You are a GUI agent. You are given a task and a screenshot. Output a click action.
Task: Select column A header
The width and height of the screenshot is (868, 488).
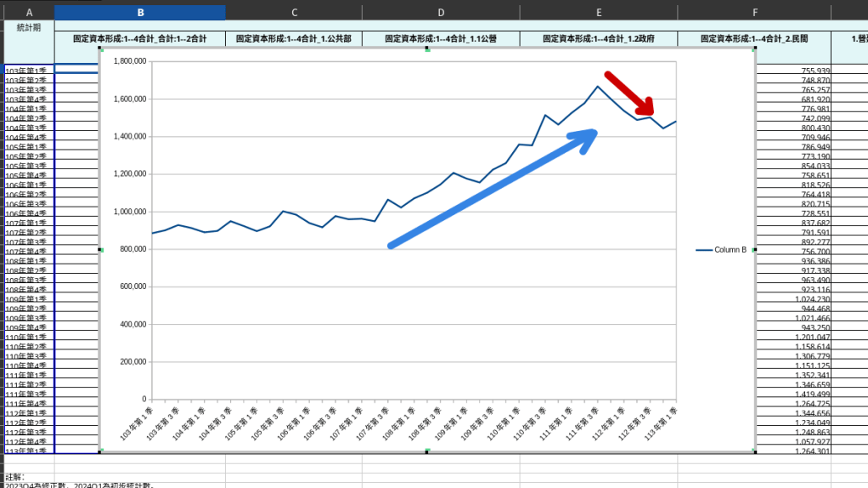pos(28,13)
